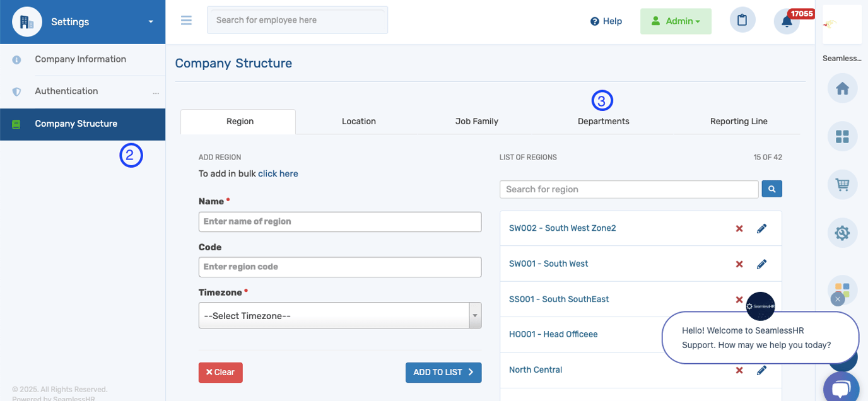
Task: Click the magnifier button beside region search
Action: point(772,189)
